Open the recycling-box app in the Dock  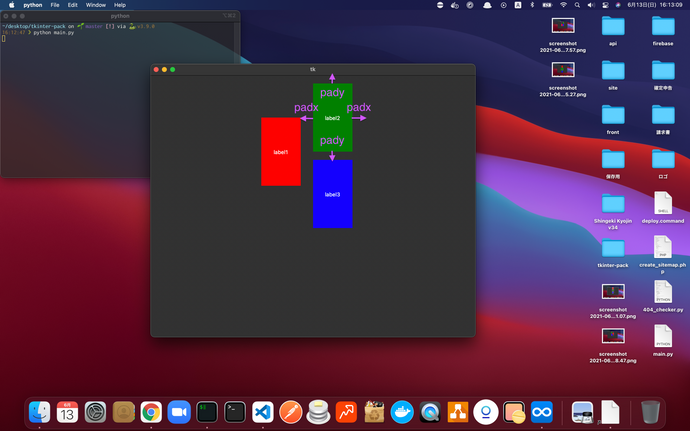pos(374,413)
